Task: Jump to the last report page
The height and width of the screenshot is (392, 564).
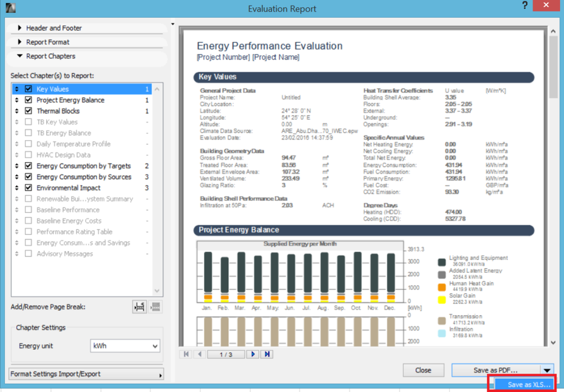Action: click(x=267, y=354)
